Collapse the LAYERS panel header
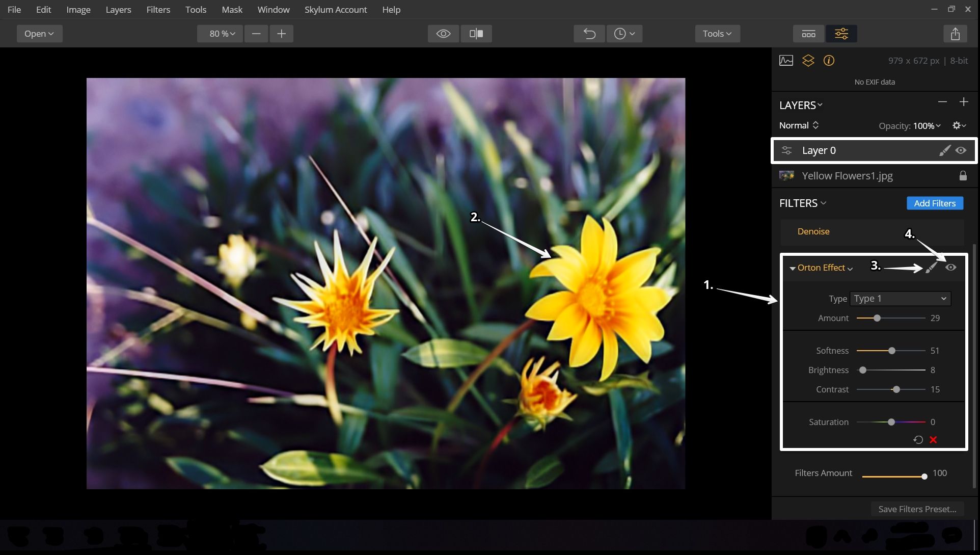980x555 pixels. pyautogui.click(x=801, y=105)
